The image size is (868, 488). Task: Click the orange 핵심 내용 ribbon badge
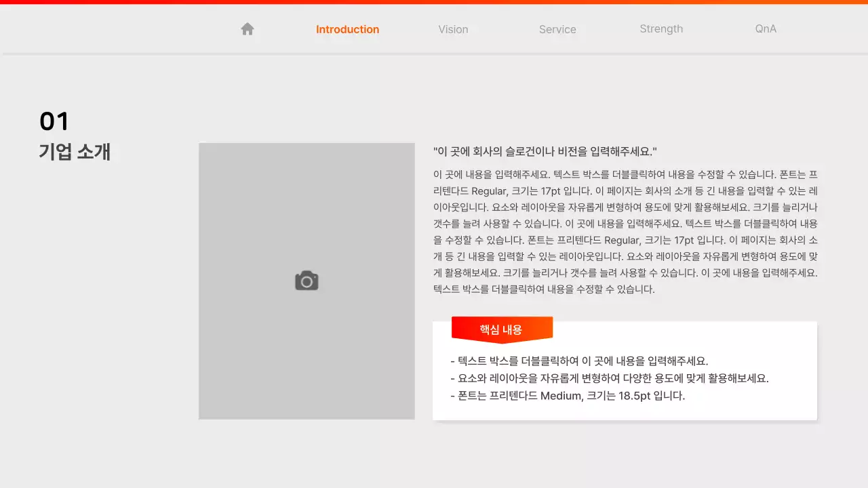[502, 329]
